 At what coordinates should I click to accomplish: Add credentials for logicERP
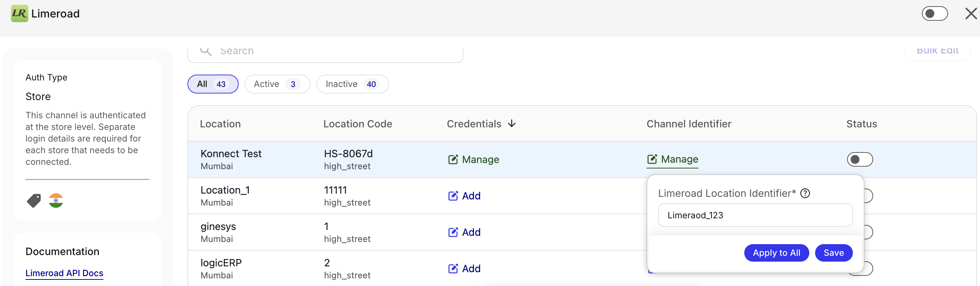coord(464,269)
